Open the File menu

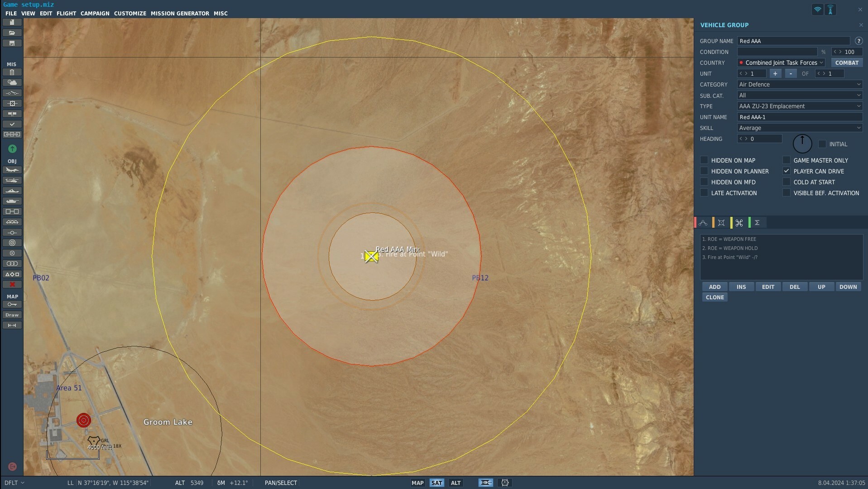coord(11,13)
